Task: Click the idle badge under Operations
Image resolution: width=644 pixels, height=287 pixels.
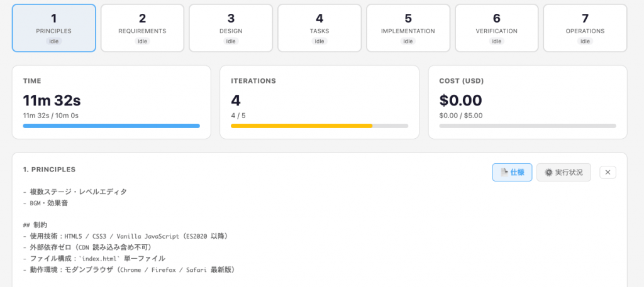Action: pos(585,41)
